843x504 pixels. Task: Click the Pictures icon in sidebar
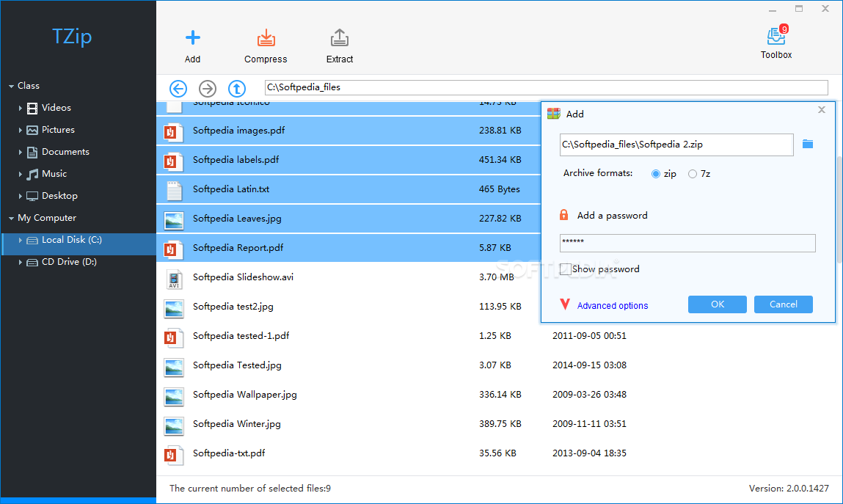(x=32, y=130)
